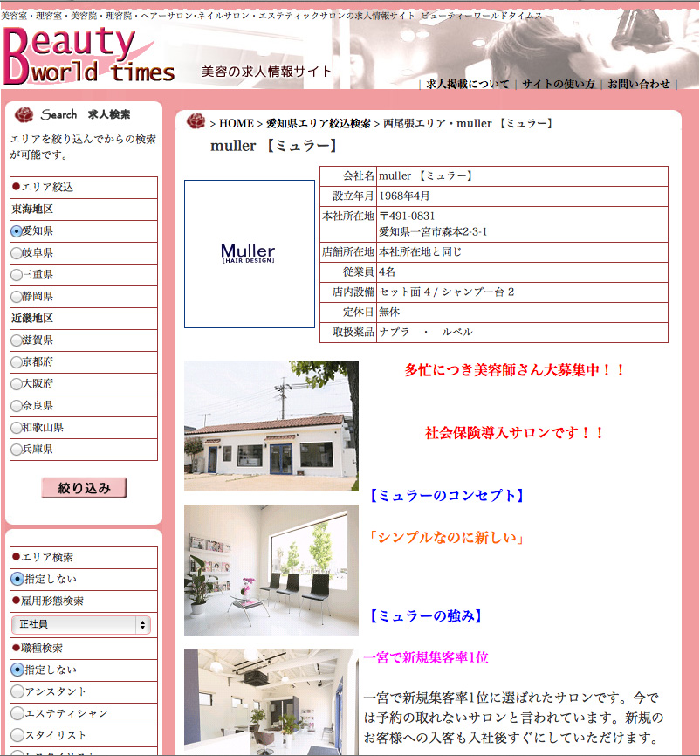700x756 pixels.
Task: Open お問い合わせ contact link
Action: click(x=639, y=85)
